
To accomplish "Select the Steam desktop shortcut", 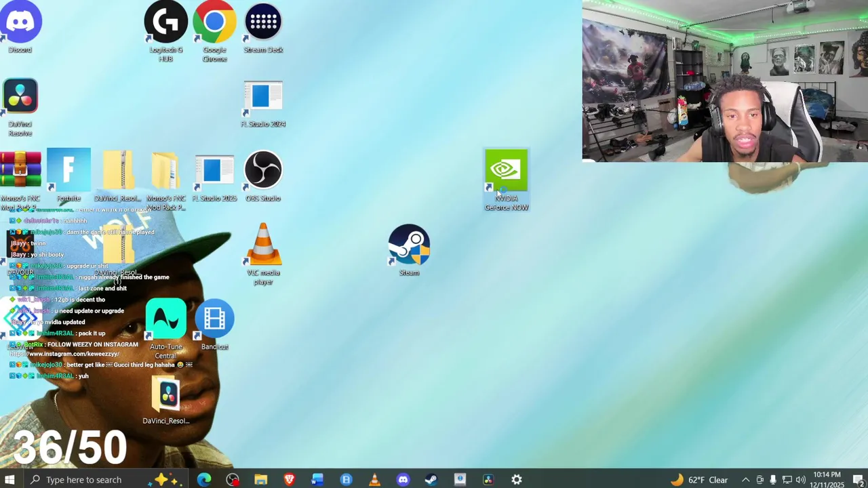I will (x=409, y=249).
